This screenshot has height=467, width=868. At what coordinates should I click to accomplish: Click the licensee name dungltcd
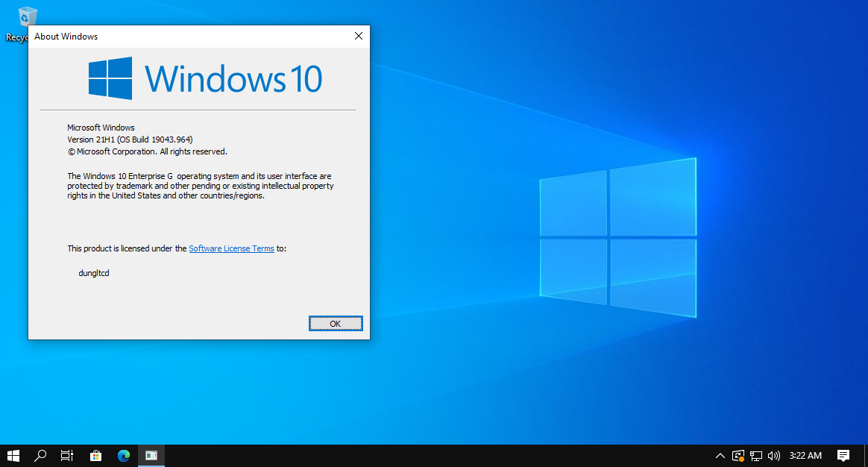[x=93, y=273]
